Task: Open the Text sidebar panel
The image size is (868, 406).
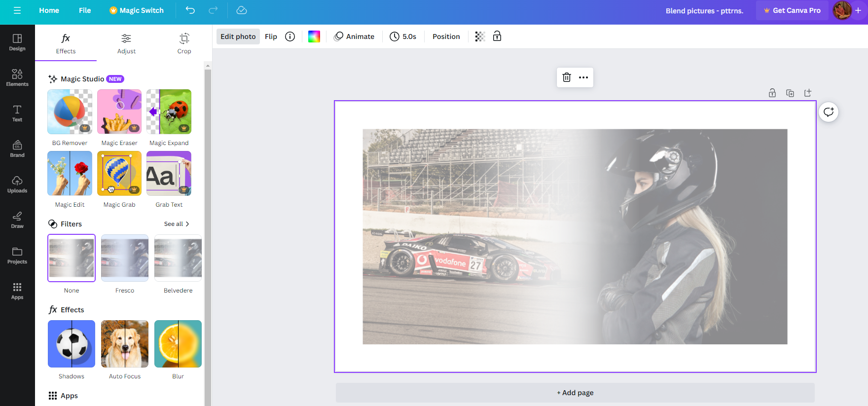Action: click(x=17, y=113)
